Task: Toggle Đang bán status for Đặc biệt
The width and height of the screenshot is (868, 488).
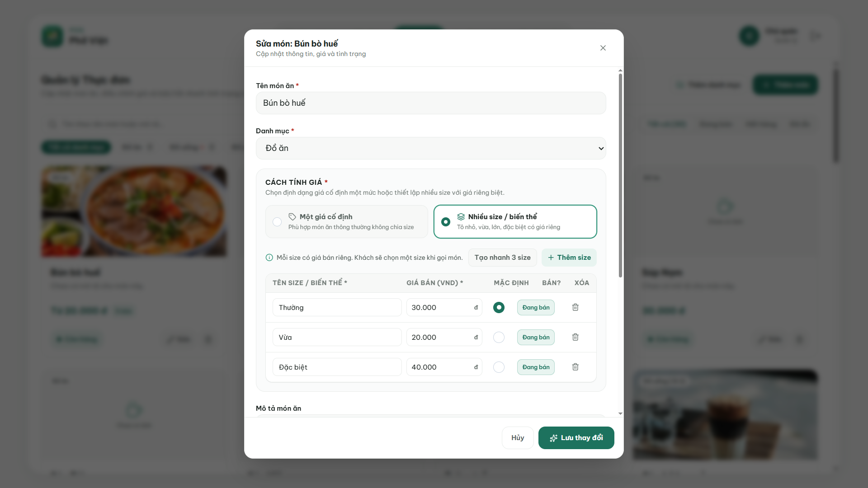Action: coord(536,367)
